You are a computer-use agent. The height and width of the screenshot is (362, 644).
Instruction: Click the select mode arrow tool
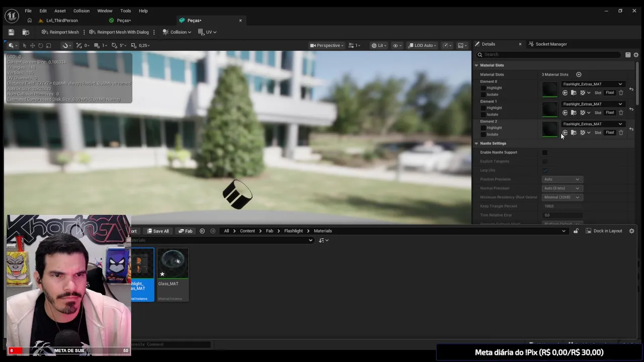point(24,45)
